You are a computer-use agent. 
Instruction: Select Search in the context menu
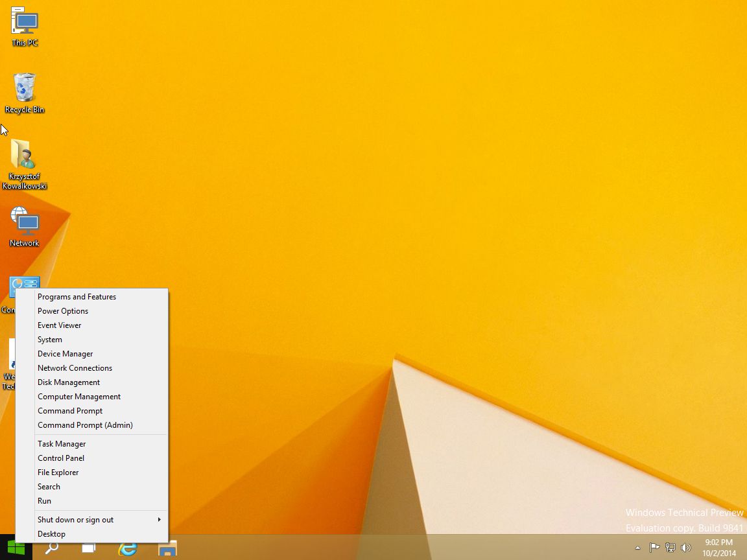92,487
